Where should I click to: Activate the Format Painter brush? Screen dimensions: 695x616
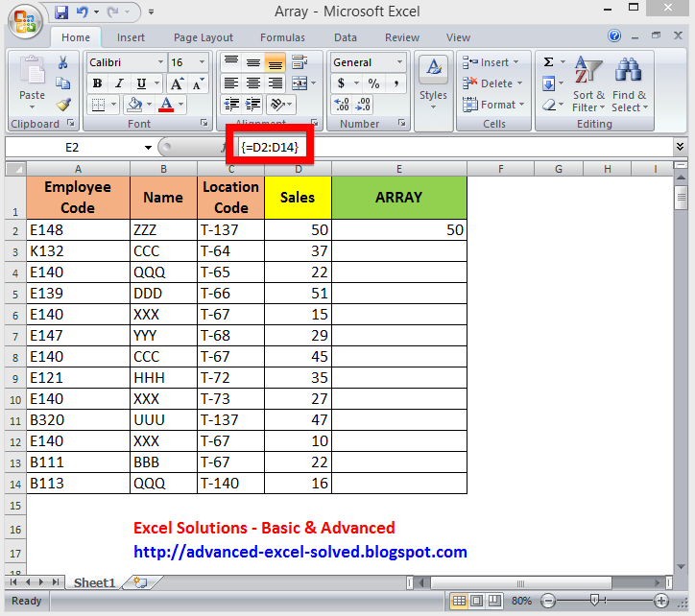point(62,105)
